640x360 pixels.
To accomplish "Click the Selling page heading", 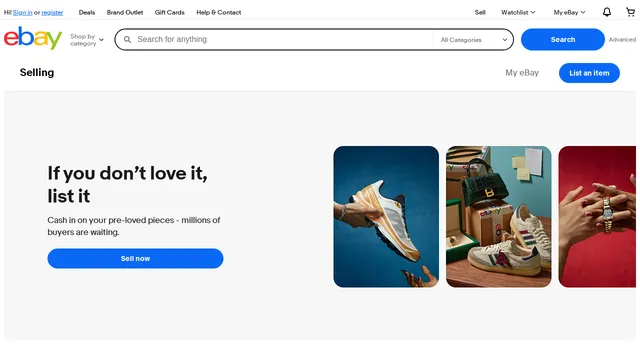I will [x=37, y=73].
